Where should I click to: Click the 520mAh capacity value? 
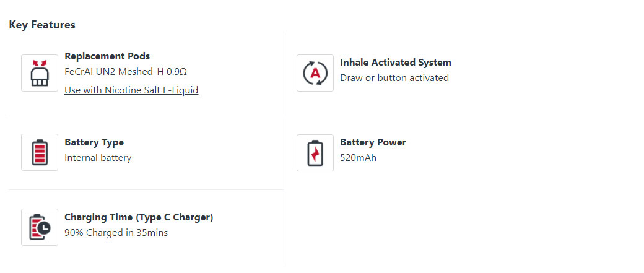358,158
